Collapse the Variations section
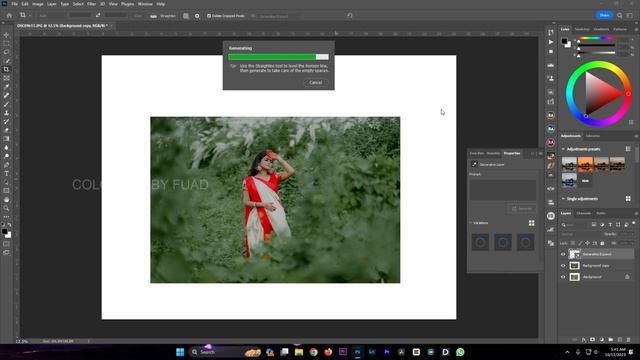The height and width of the screenshot is (360, 640). click(x=471, y=223)
